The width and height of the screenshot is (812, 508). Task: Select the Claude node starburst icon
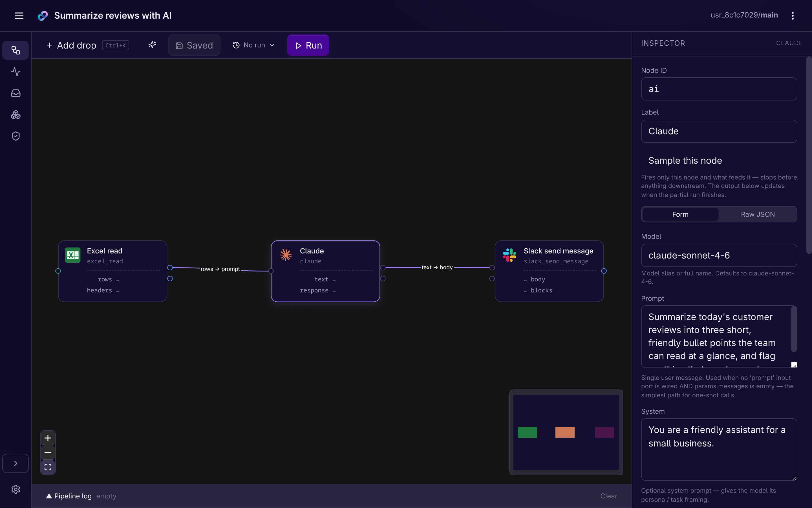(286, 255)
